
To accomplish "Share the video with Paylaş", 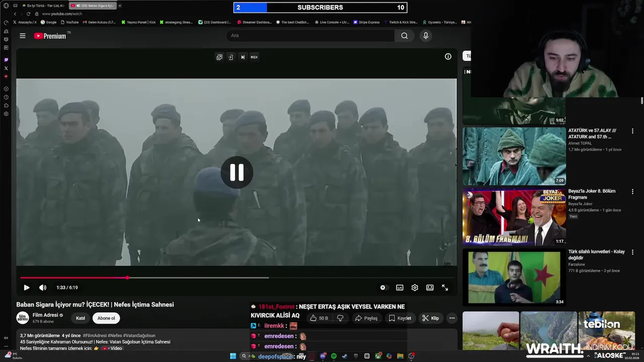I will coord(366,318).
